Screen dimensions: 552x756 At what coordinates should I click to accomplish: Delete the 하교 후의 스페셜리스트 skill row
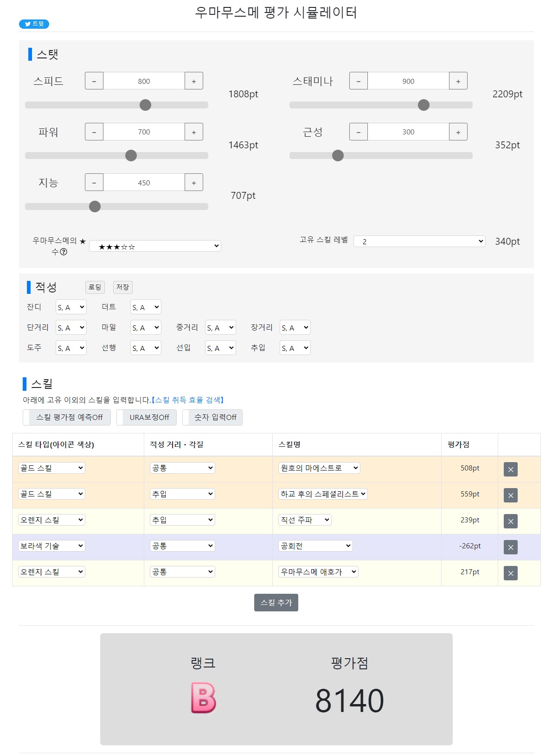511,496
